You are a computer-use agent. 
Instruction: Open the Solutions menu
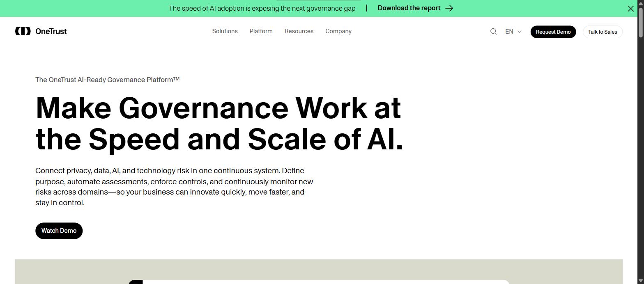[225, 31]
